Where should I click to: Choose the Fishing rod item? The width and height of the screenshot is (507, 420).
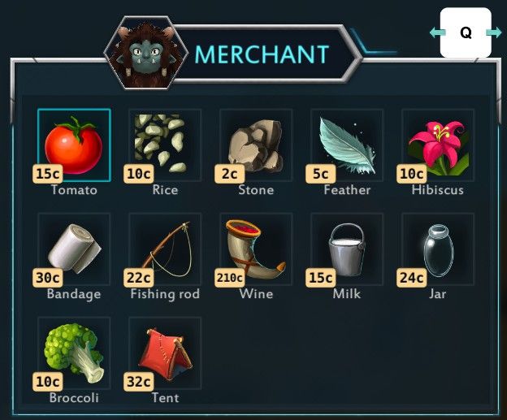coord(165,249)
